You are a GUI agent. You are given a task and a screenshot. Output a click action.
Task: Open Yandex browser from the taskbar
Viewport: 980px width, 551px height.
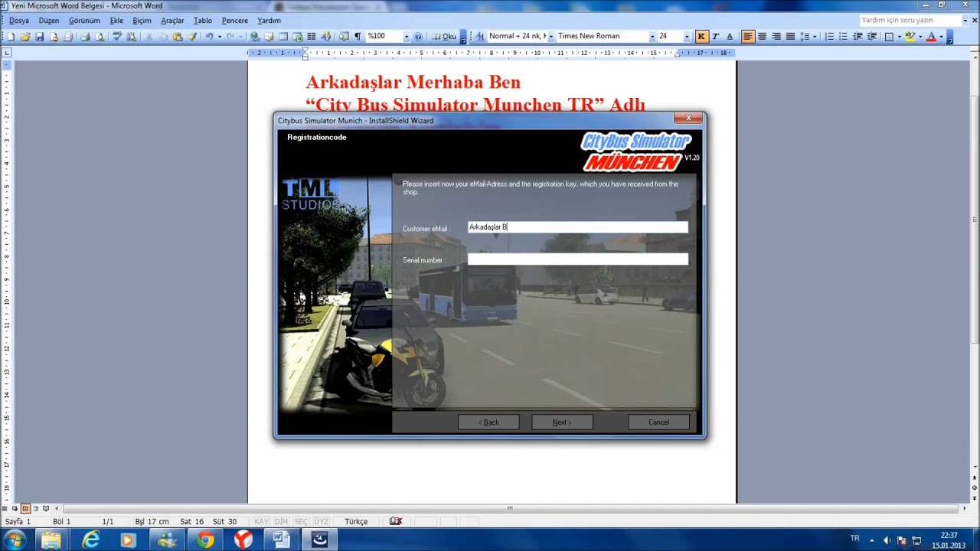pyautogui.click(x=243, y=540)
